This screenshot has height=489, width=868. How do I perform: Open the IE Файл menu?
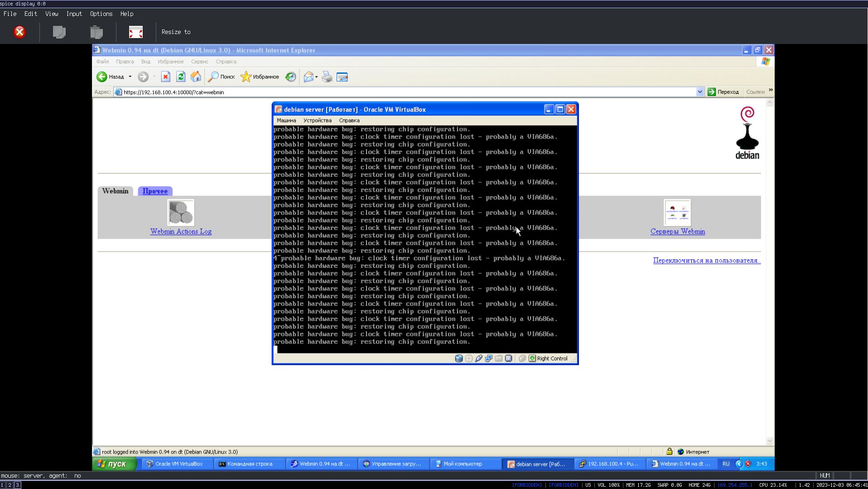(102, 62)
